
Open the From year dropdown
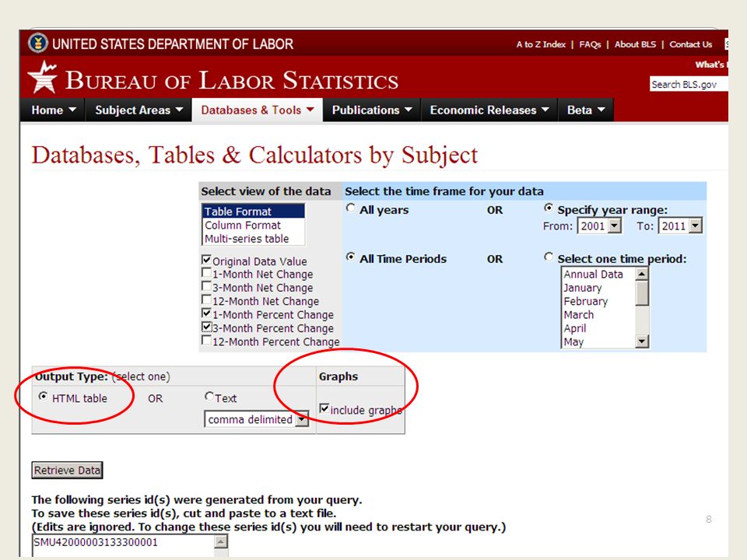click(599, 226)
